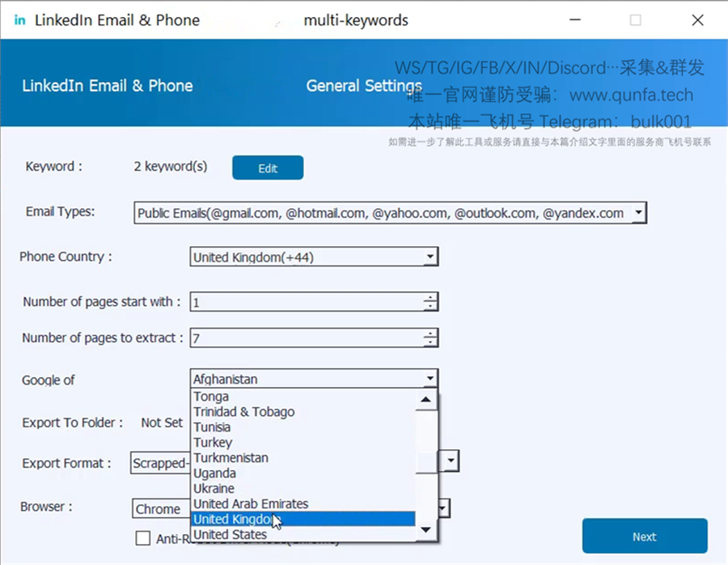Image resolution: width=728 pixels, height=565 pixels.
Task: Switch to the General Settings tab
Action: tap(364, 86)
